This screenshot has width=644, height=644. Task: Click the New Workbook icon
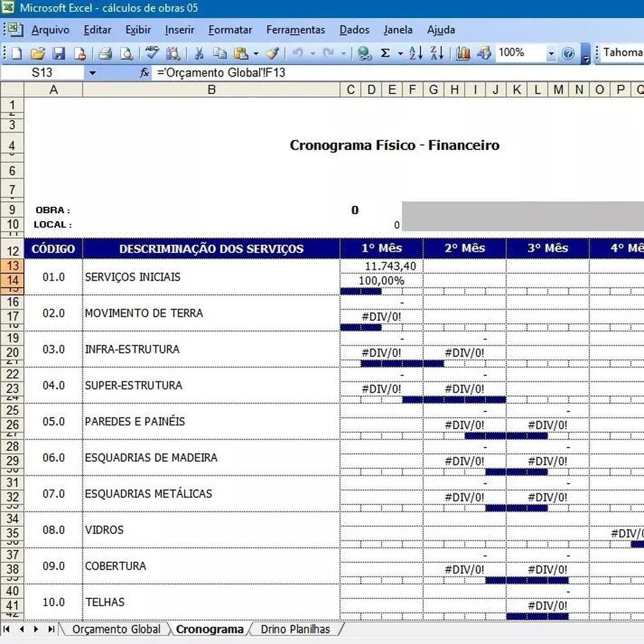pyautogui.click(x=18, y=53)
